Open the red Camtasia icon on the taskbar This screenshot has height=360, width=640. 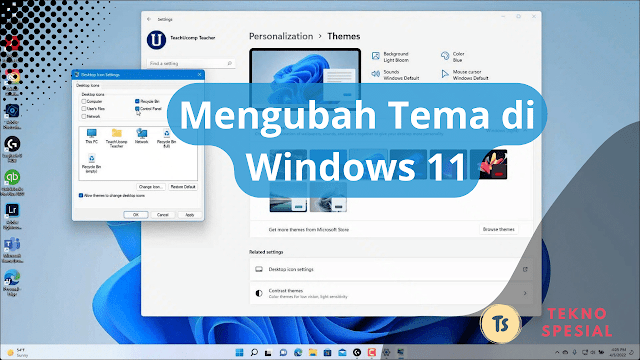coord(371,352)
